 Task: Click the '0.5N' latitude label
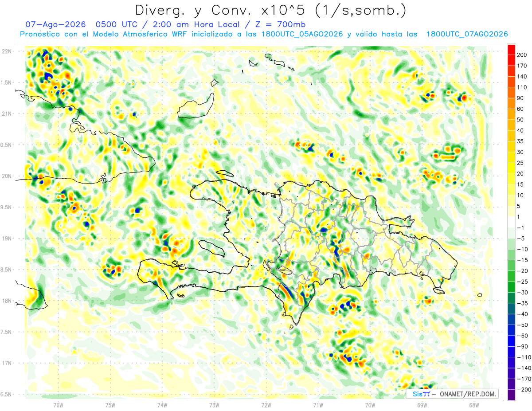(7, 145)
